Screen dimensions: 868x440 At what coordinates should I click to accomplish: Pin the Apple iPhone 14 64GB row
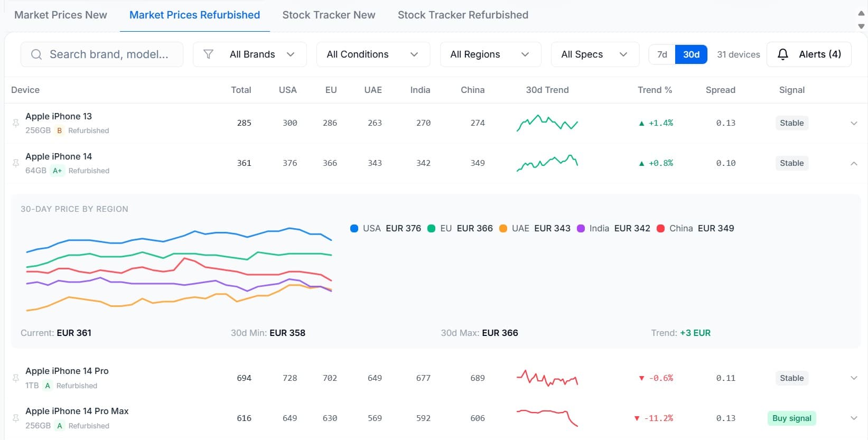(x=16, y=163)
